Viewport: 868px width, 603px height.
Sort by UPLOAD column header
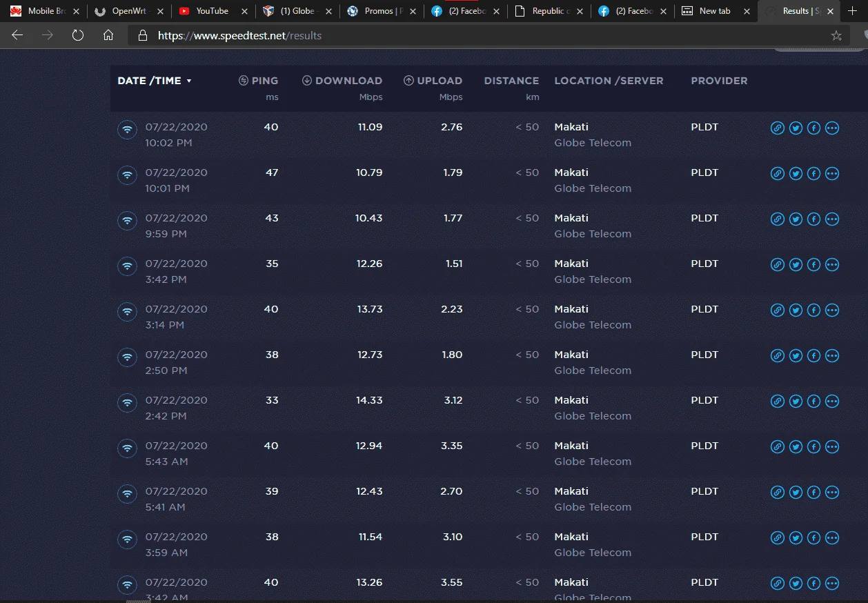click(x=433, y=81)
